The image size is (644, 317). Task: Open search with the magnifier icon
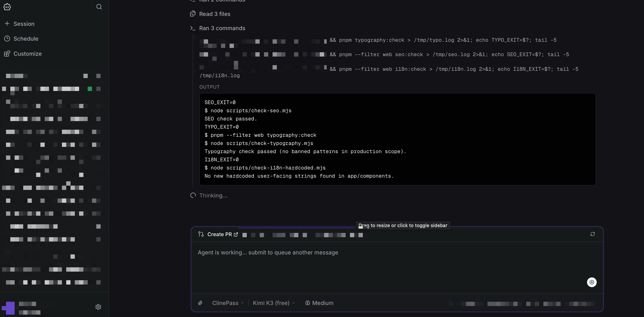coord(99,7)
